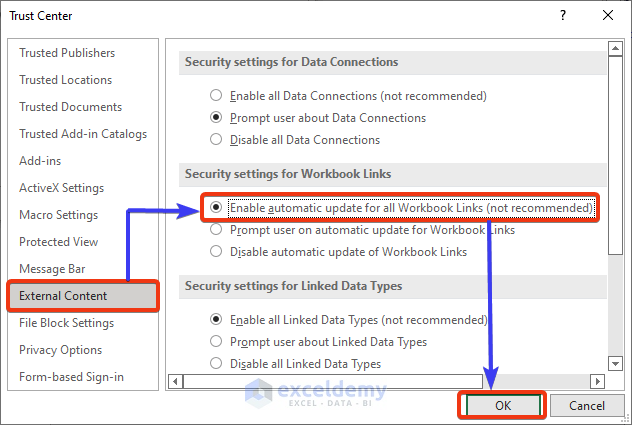Close the Trust Center dialog
632x425 pixels.
coord(607,16)
